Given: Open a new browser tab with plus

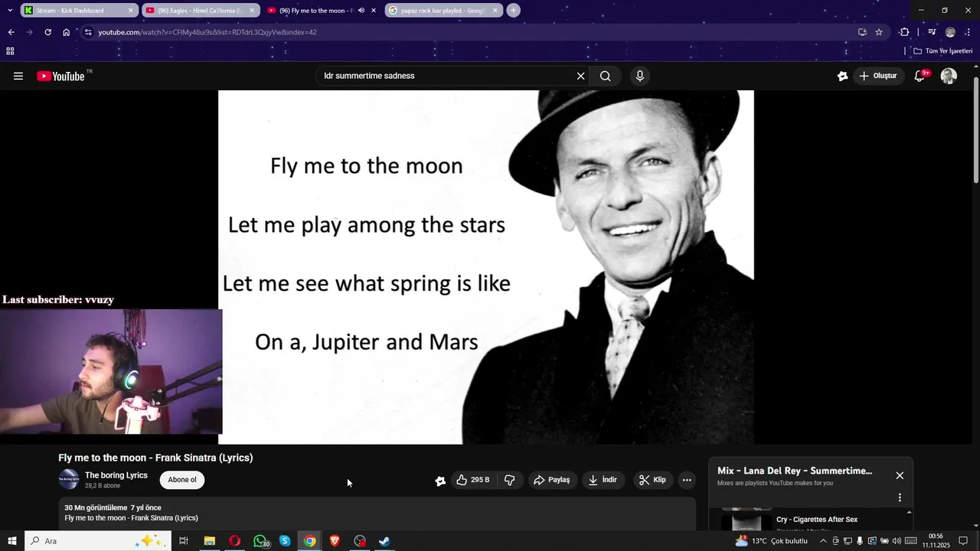Looking at the screenshot, I should [513, 11].
